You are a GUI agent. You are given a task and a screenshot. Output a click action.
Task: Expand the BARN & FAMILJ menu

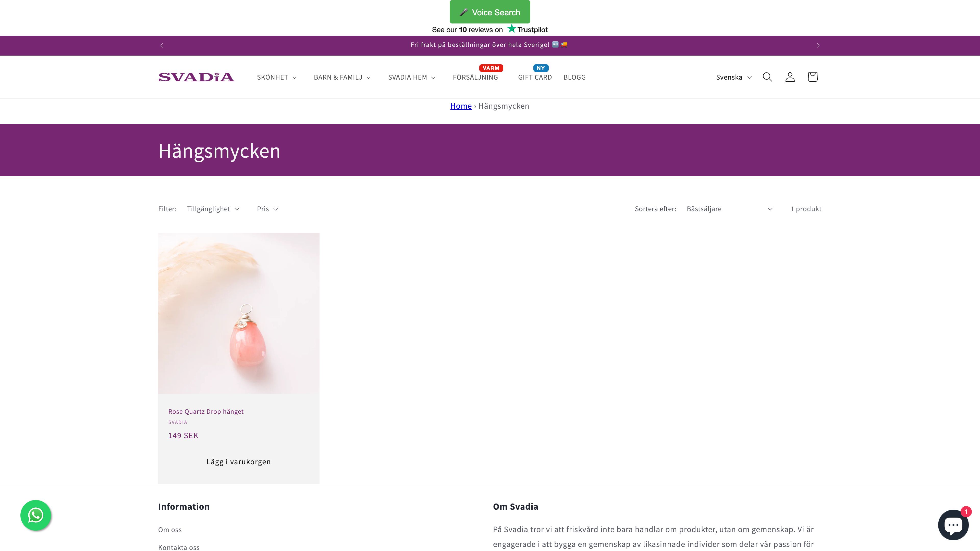342,77
